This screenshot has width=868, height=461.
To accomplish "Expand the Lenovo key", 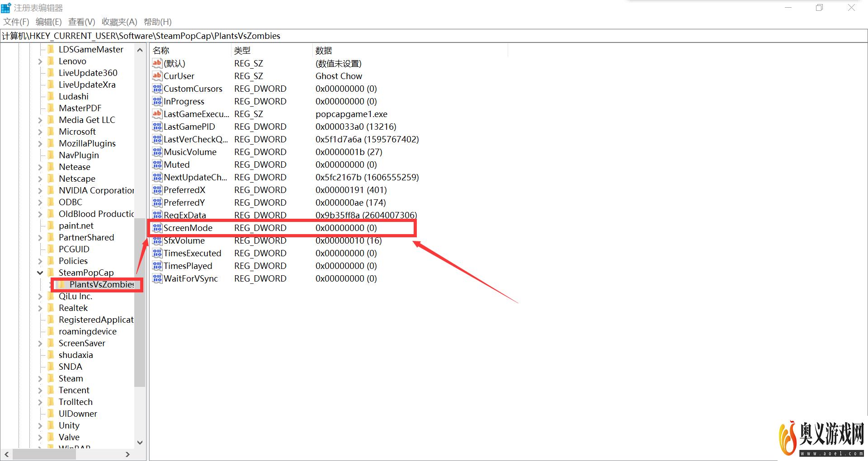I will pyautogui.click(x=40, y=61).
